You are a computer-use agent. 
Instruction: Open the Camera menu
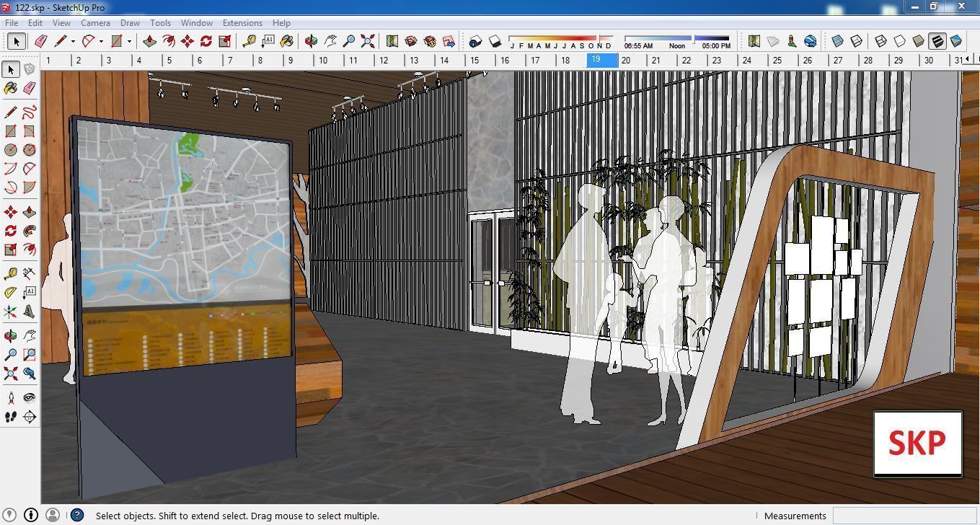click(x=95, y=23)
